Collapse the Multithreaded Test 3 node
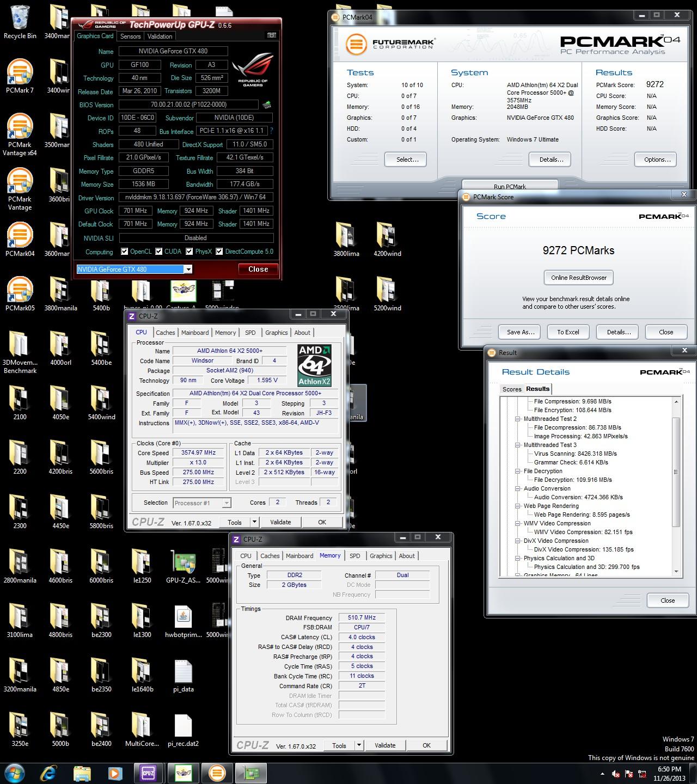 point(518,445)
